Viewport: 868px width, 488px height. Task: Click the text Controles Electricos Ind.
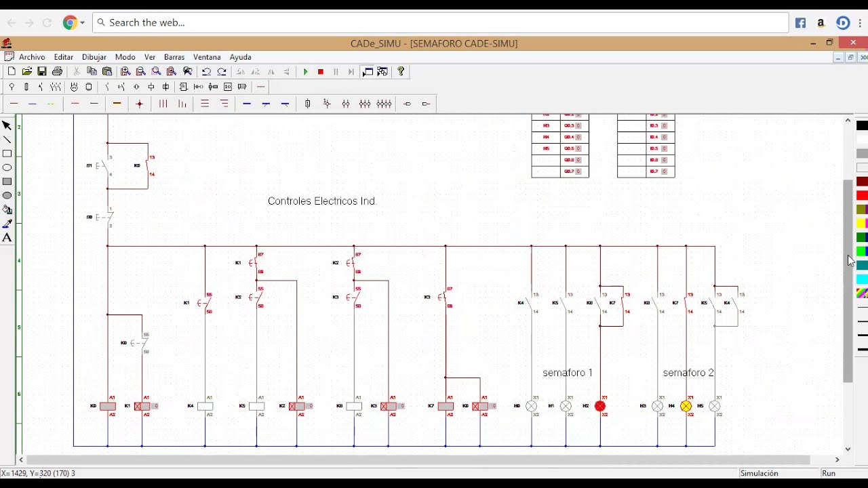coord(322,201)
